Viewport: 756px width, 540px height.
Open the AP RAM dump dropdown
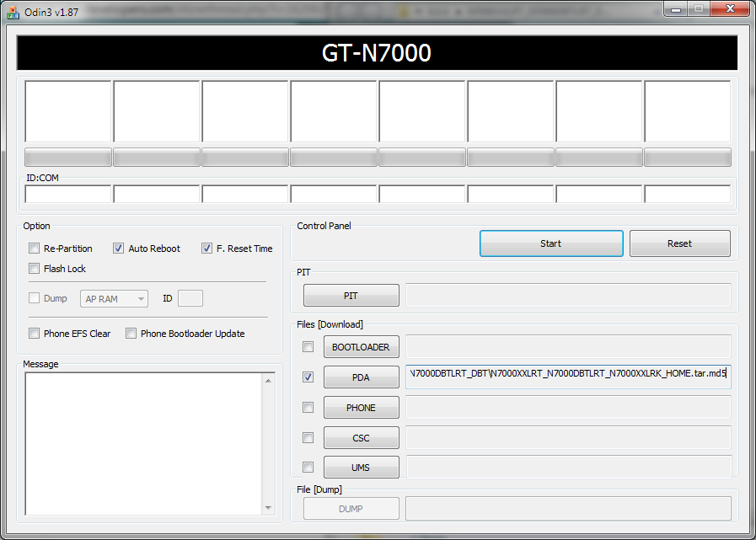115,299
